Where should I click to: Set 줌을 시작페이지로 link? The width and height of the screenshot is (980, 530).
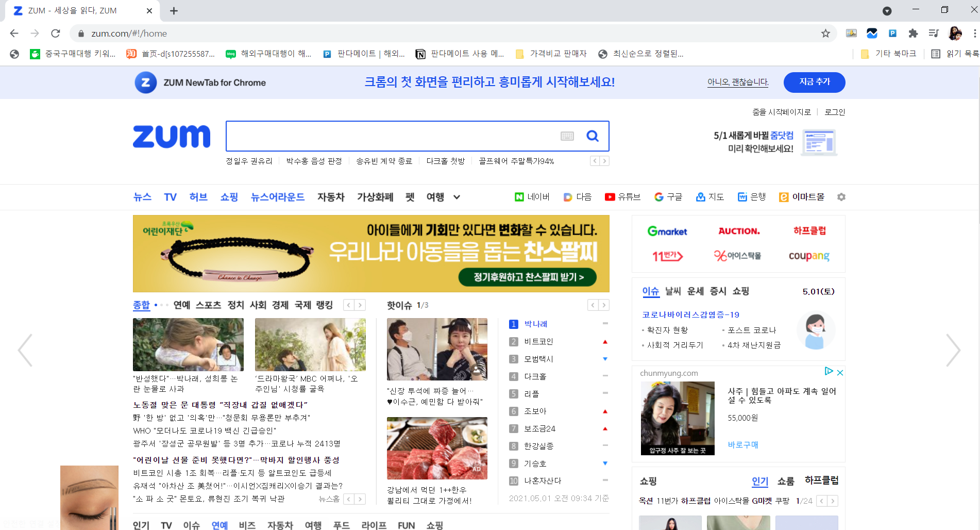(781, 112)
